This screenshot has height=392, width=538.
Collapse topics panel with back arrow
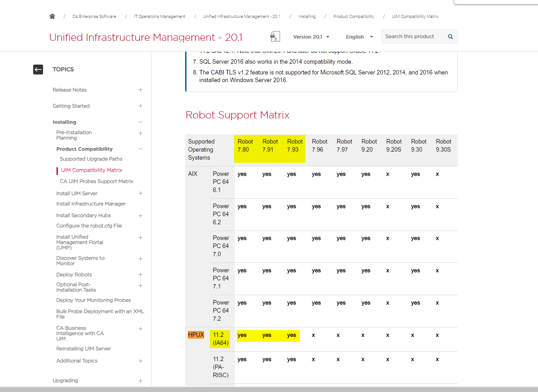(x=38, y=70)
